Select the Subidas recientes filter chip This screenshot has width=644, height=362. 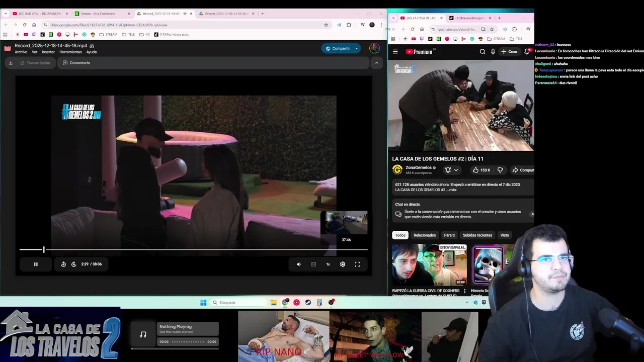click(x=477, y=235)
